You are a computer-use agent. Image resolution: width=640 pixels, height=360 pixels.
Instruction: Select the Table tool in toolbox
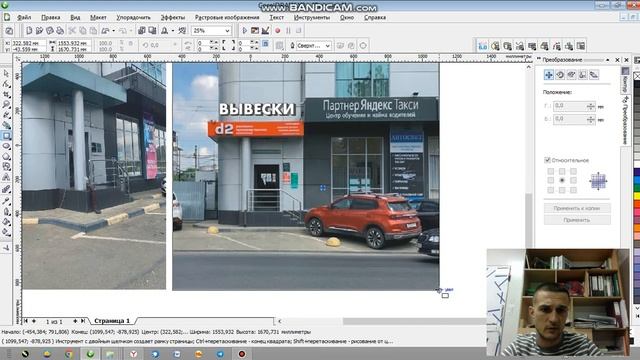click(6, 189)
